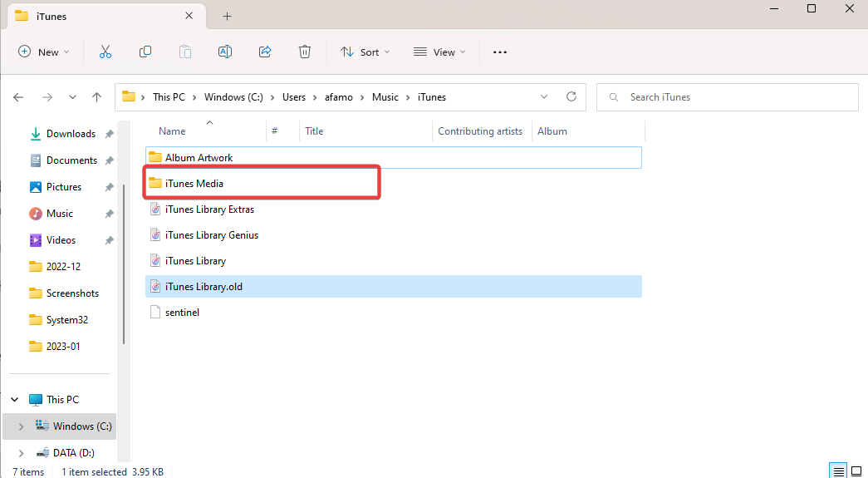Open the See more ellipsis menu
This screenshot has width=868, height=478.
pos(500,52)
